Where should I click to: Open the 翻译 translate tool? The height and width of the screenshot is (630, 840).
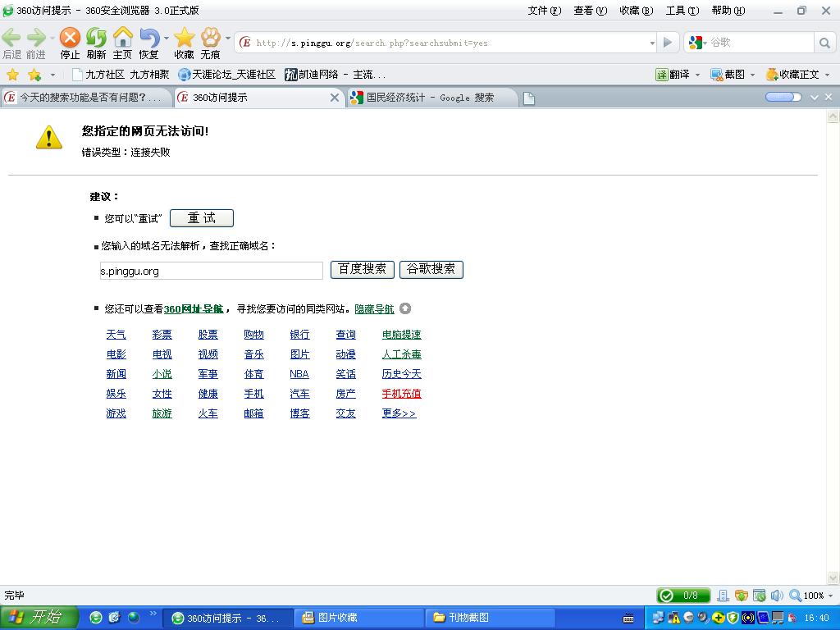[x=673, y=75]
